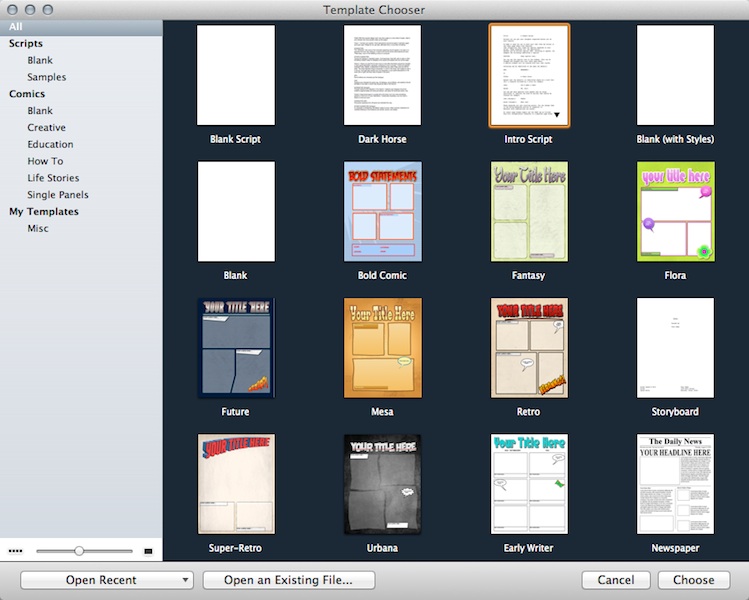Open the dropdown arrow on Intro Script

pos(558,115)
